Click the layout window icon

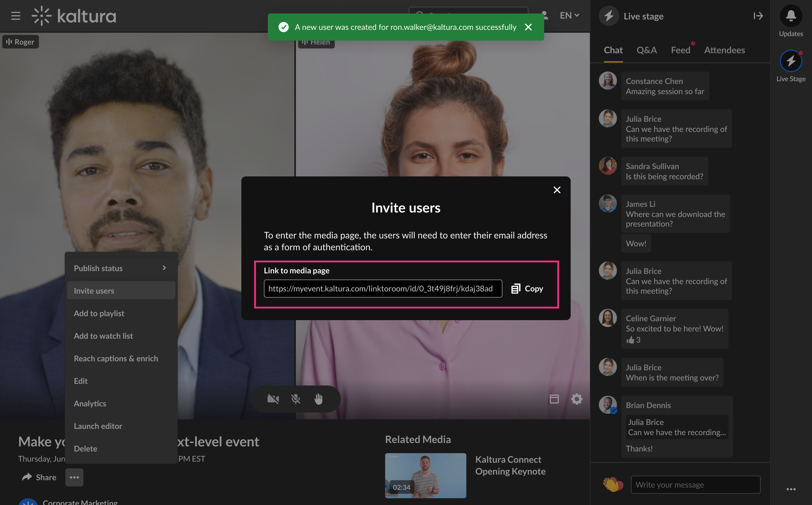tap(554, 399)
